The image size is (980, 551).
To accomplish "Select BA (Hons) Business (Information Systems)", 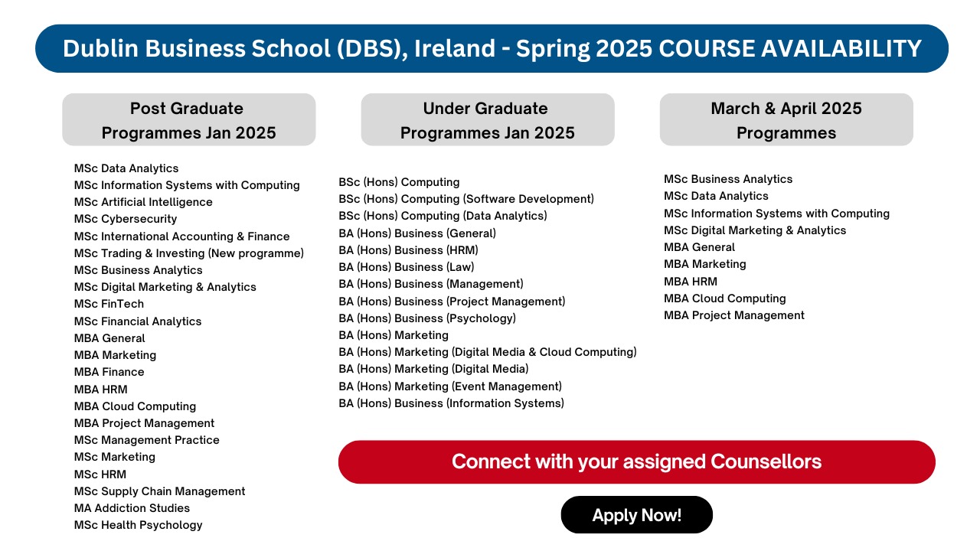I will 452,403.
